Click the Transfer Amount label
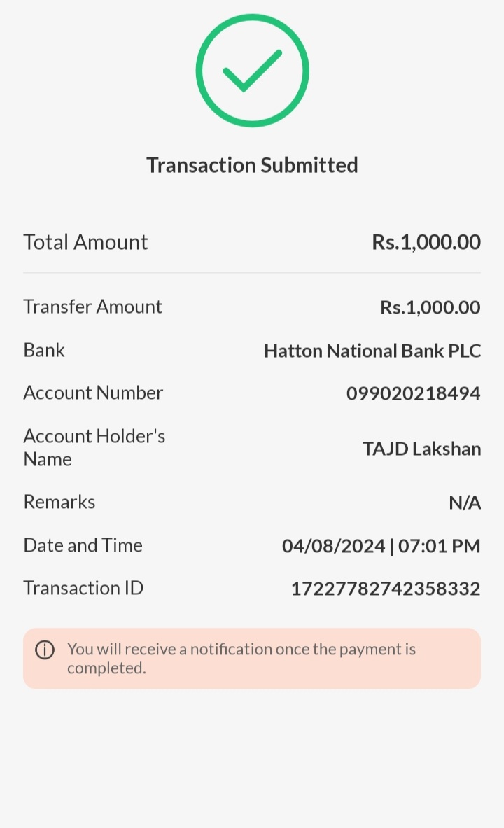This screenshot has height=828, width=504. point(92,307)
